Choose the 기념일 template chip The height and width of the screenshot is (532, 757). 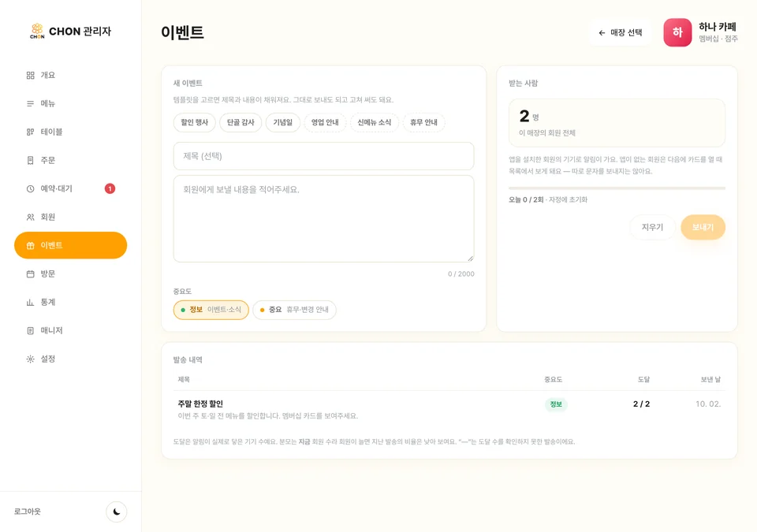283,123
